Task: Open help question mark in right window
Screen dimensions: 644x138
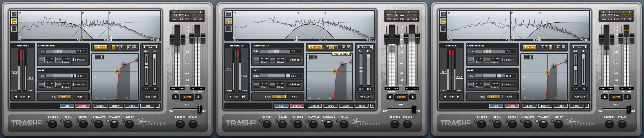Action: [x=587, y=106]
